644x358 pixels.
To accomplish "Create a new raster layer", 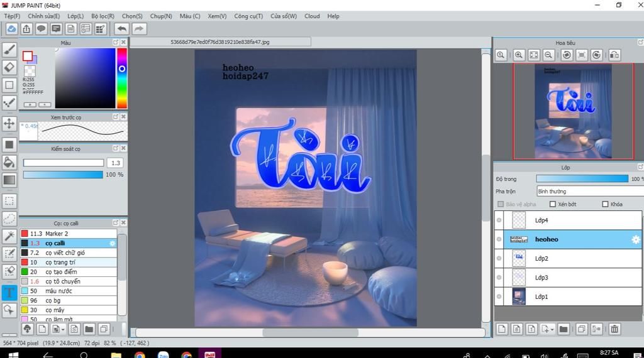I will (x=502, y=329).
